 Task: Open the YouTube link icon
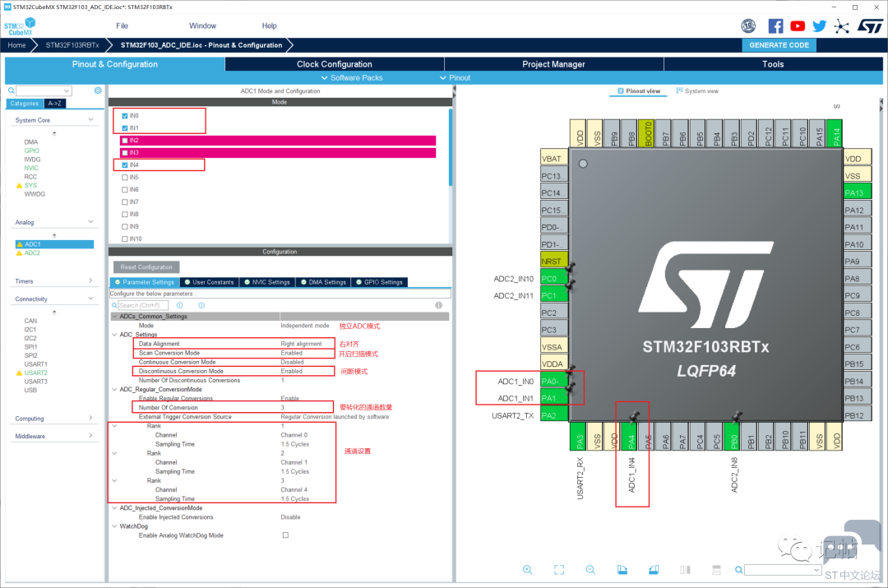point(798,26)
